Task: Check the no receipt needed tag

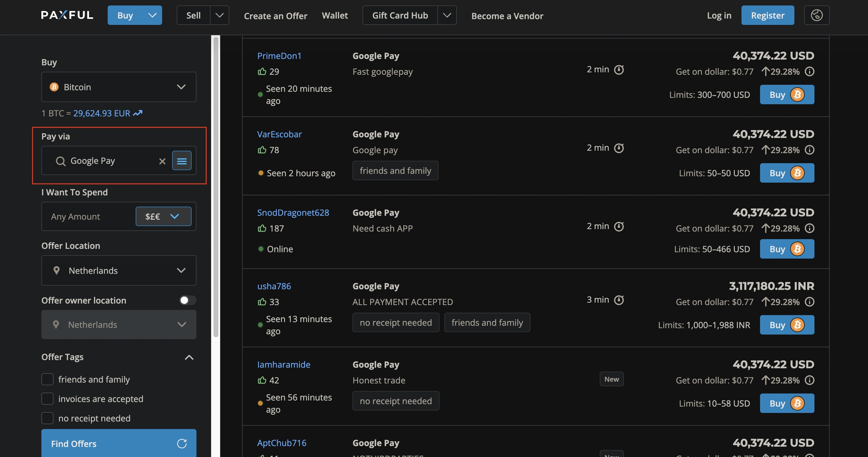Action: click(47, 418)
